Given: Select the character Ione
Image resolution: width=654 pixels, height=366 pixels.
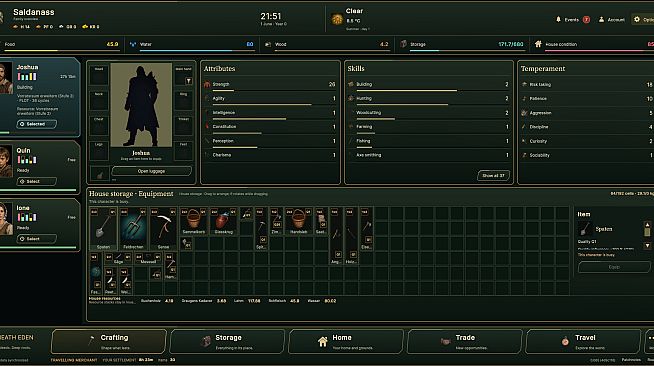Looking at the screenshot, I should pos(37,239).
